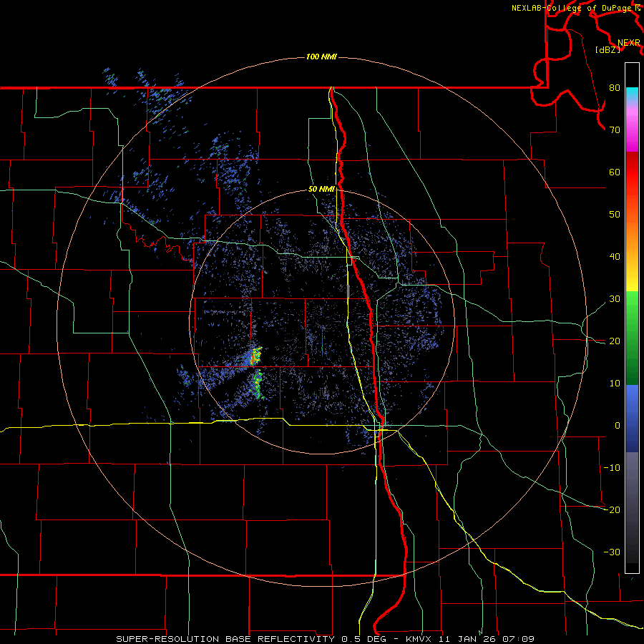The height and width of the screenshot is (644, 644).
Task: Click the 60 value on the dBZ scale
Action: click(x=615, y=172)
